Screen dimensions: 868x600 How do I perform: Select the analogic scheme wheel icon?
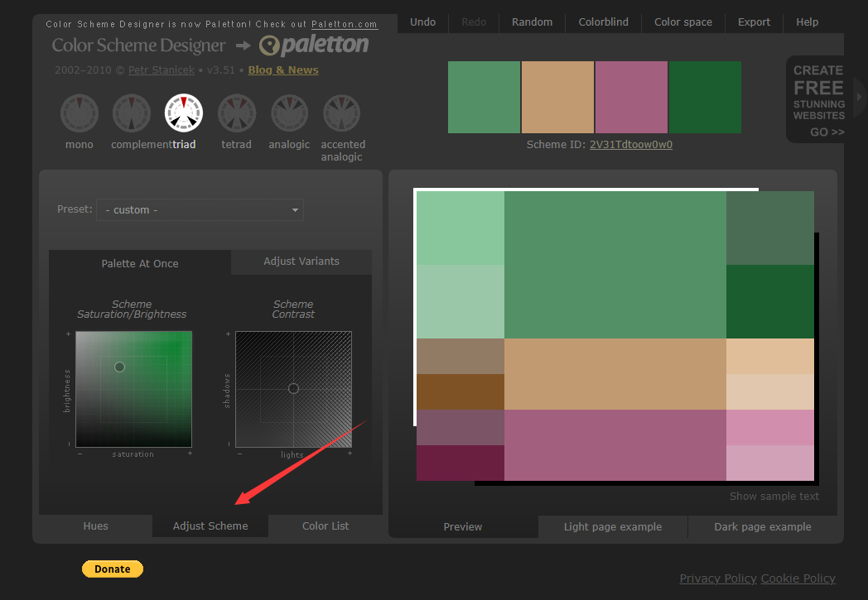point(289,113)
